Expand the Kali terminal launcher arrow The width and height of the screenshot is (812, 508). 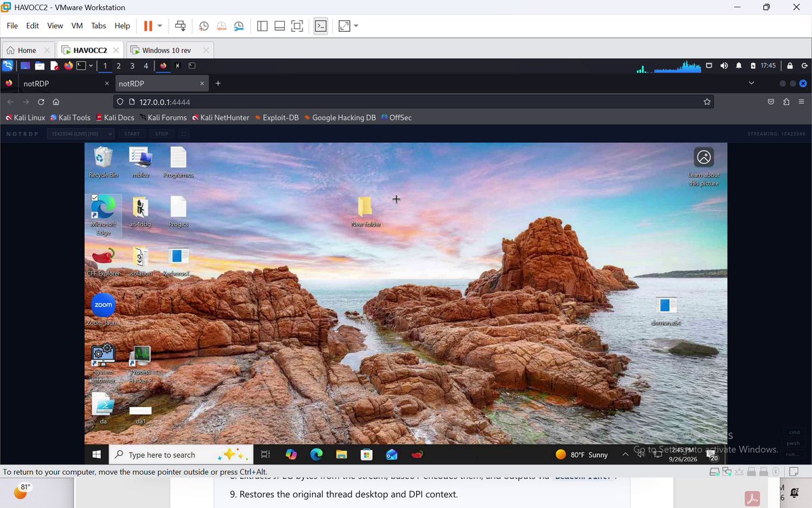91,66
